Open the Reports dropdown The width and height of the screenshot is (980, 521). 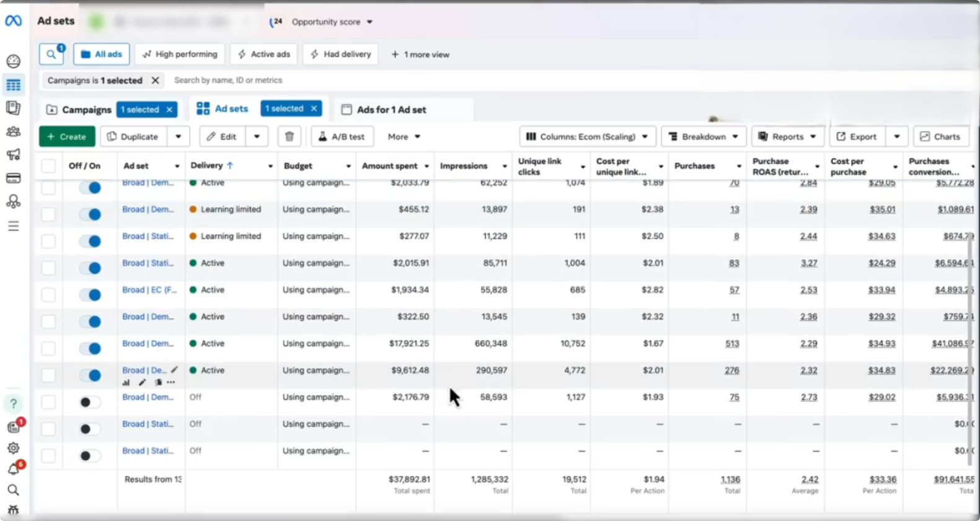(x=788, y=136)
